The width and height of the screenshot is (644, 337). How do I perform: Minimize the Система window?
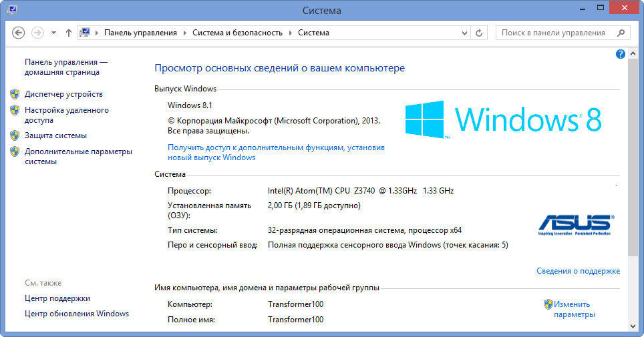click(583, 8)
